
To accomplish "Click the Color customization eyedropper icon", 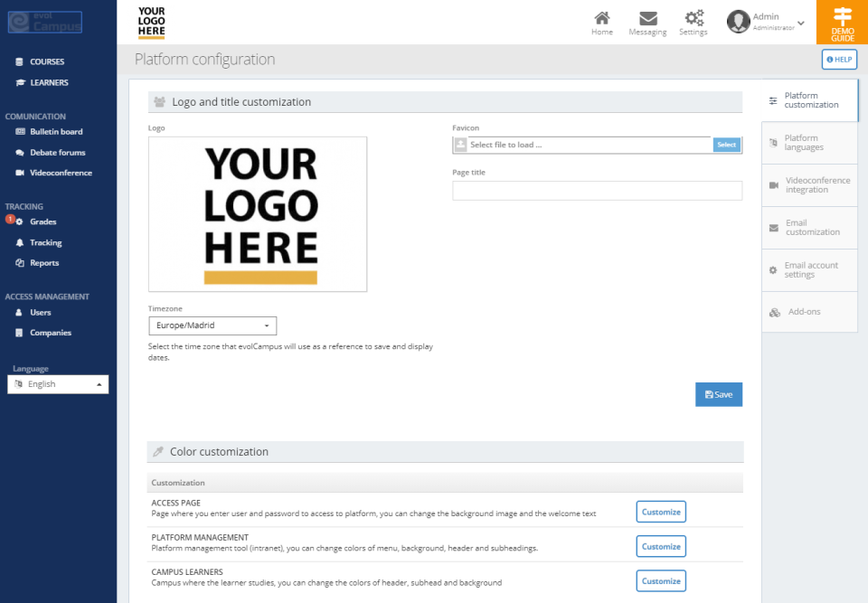I will (x=157, y=452).
